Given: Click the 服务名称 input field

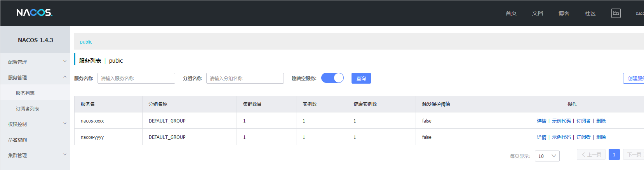Looking at the screenshot, I should [x=136, y=78].
